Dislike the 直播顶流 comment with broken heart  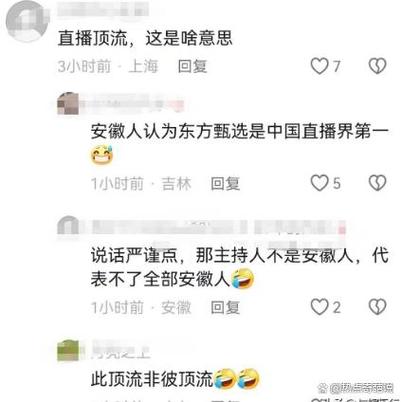(x=377, y=66)
